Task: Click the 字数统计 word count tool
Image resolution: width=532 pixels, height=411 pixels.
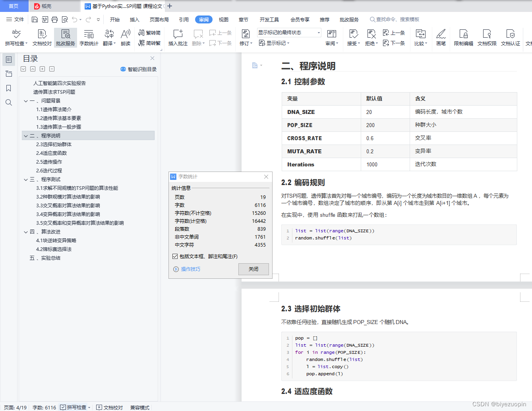Action: (89, 38)
